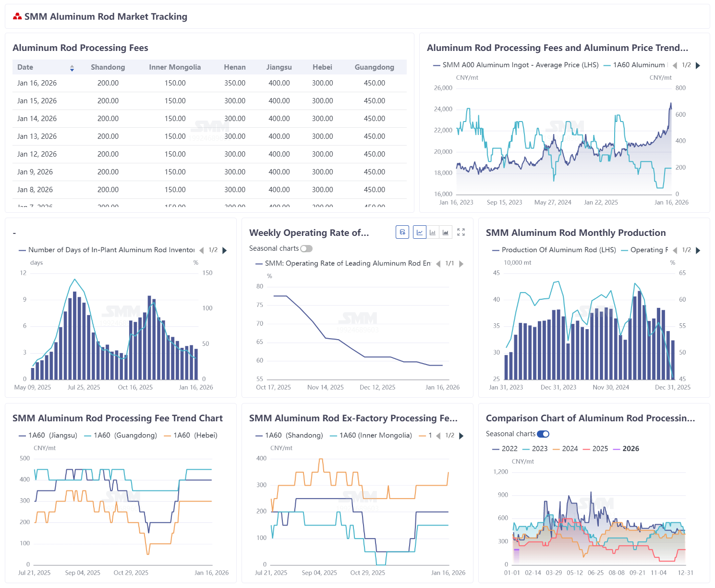Switch Weekly Operating Rate to area chart view
Viewport: 715px width, 588px height.
coord(446,233)
